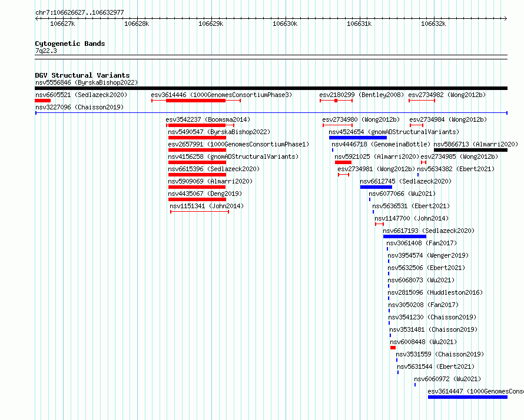This screenshot has width=524, height=420.
Task: Select nsv1151341 (John2014) label
Action: pyautogui.click(x=207, y=206)
